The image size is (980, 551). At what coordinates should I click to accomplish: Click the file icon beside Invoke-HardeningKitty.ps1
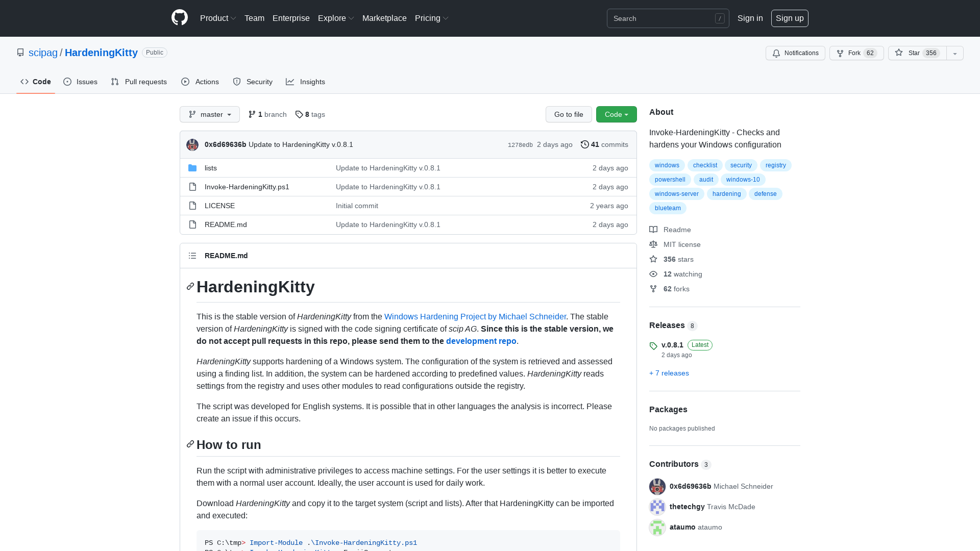click(x=193, y=187)
